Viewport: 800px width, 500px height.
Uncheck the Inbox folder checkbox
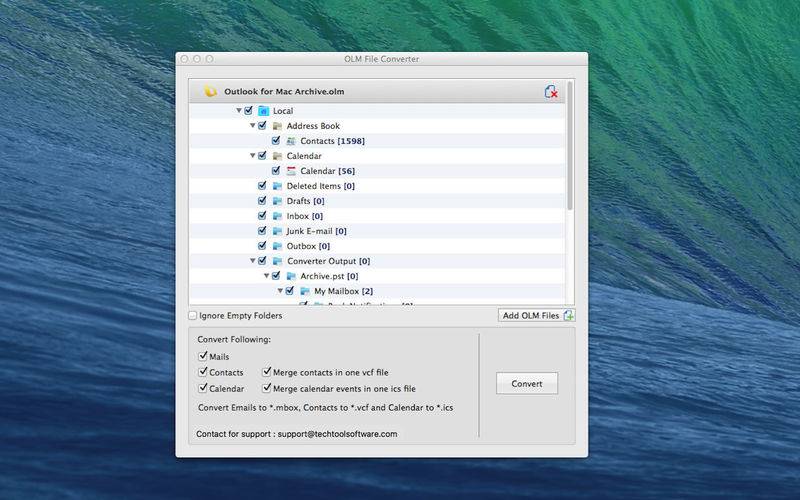262,215
